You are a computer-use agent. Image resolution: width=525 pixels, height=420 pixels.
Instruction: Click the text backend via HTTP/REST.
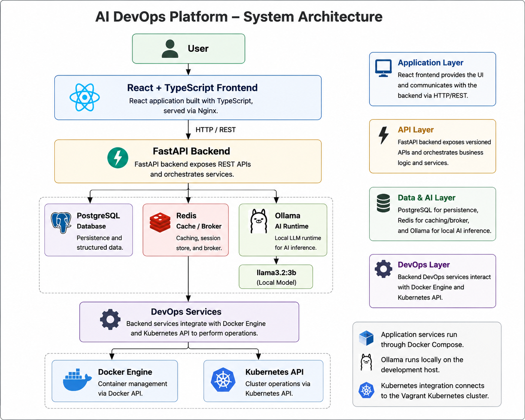click(x=433, y=96)
